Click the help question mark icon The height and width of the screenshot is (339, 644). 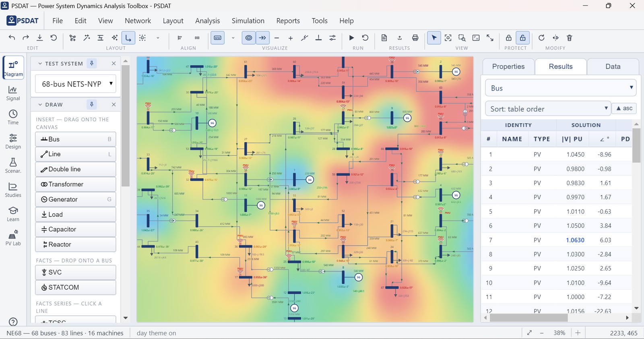pos(13,322)
